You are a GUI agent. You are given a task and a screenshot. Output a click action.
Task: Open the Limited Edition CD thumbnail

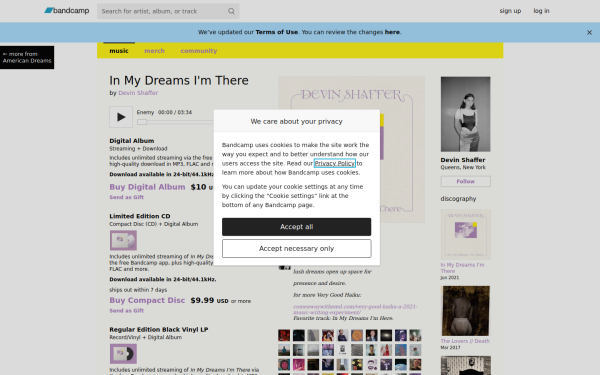tap(123, 240)
